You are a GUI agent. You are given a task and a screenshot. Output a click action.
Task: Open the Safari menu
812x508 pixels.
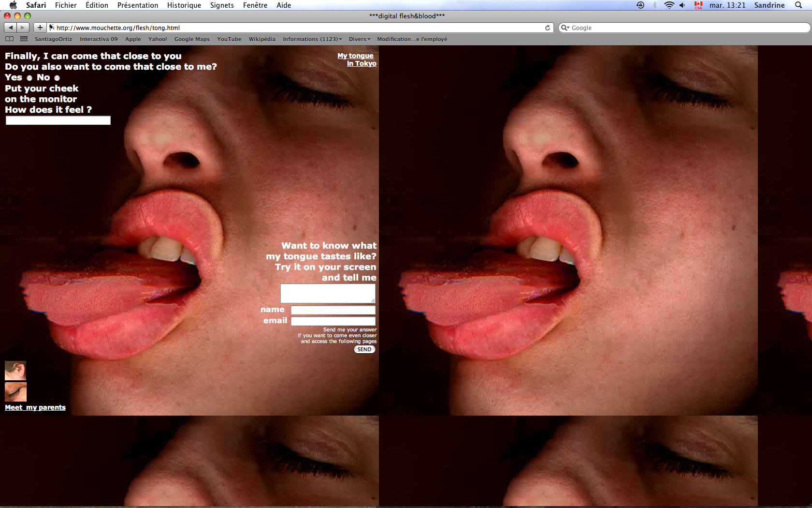pyautogui.click(x=36, y=5)
